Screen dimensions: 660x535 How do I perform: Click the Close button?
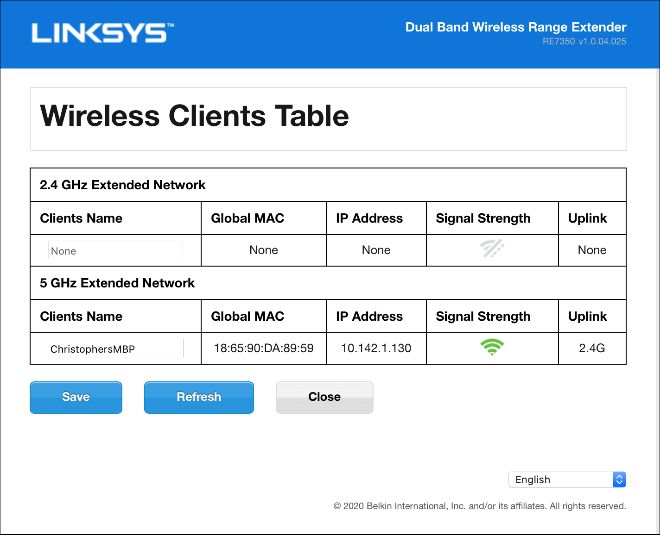point(325,397)
